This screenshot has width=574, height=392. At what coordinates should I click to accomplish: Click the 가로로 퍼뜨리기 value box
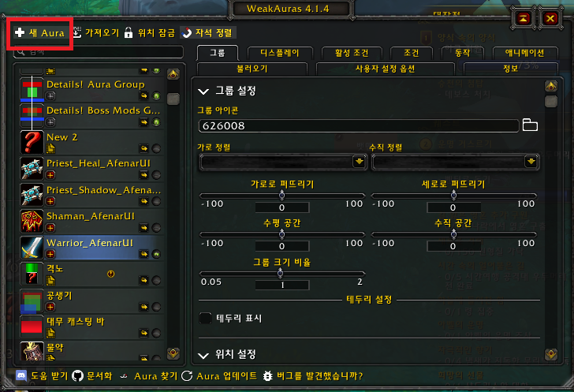coord(282,207)
